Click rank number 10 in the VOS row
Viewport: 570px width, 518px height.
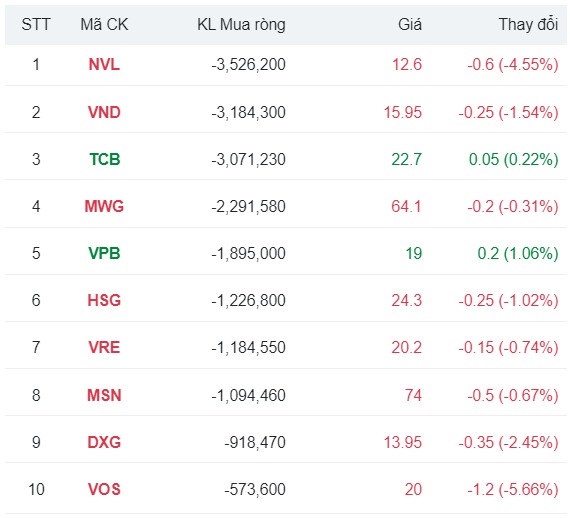36,490
